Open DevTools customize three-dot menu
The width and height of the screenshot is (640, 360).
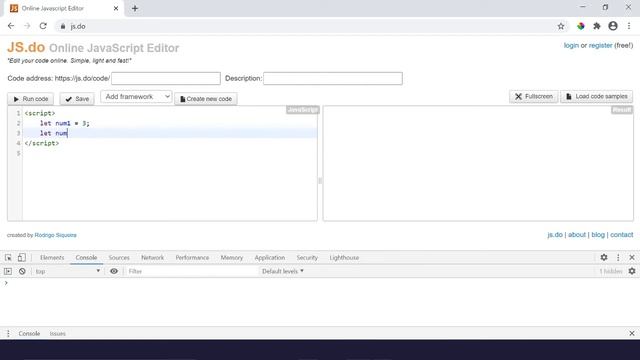click(618, 258)
